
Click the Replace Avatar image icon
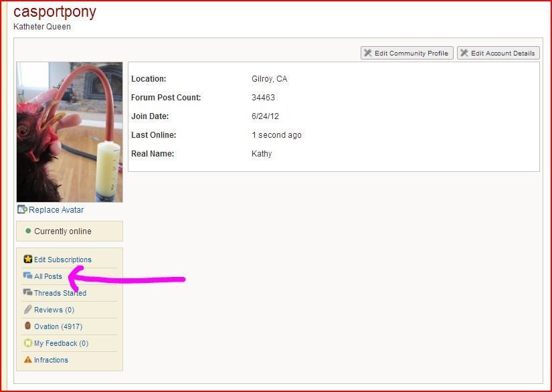tap(22, 210)
